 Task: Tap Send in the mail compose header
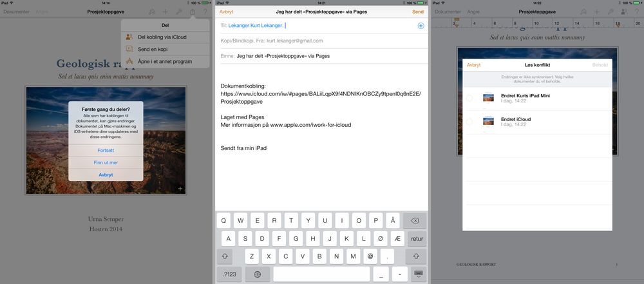(x=418, y=12)
